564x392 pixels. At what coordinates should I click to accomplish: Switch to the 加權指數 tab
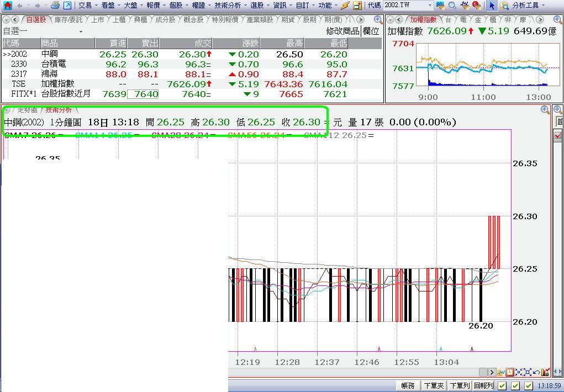point(423,20)
